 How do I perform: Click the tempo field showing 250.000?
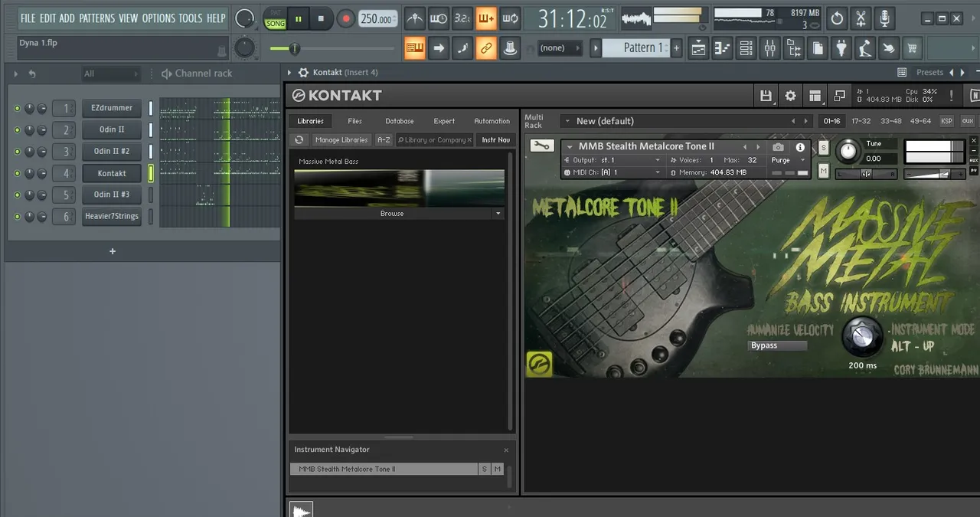377,19
